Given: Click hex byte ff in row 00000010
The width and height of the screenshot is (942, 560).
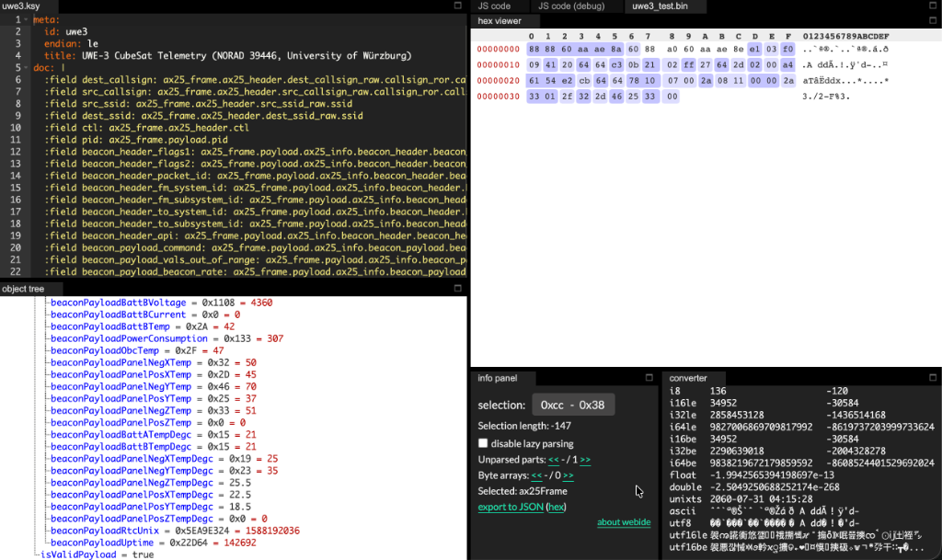Looking at the screenshot, I should (x=688, y=64).
